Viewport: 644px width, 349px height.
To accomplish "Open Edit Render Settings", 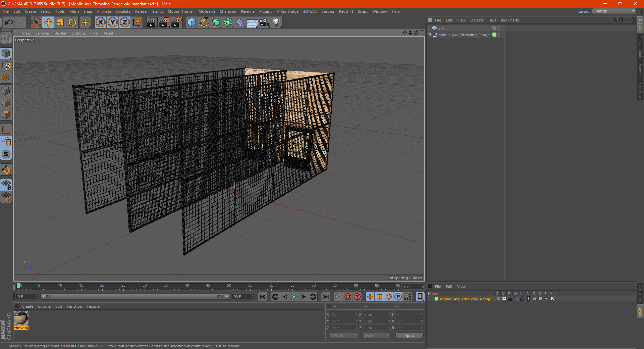I will click(x=176, y=22).
